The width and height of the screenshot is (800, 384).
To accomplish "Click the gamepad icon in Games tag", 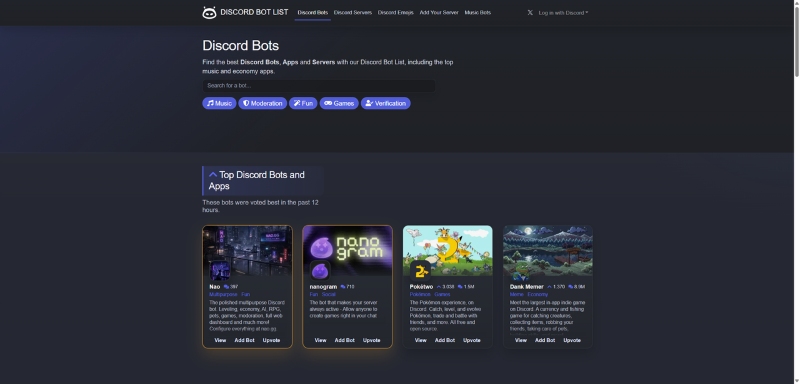I will [328, 104].
